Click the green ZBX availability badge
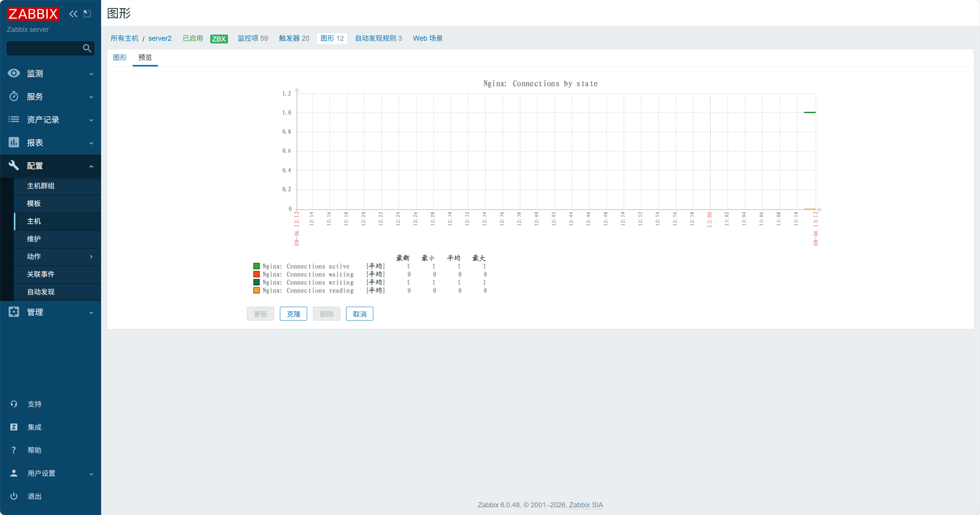This screenshot has height=515, width=980. pos(219,39)
